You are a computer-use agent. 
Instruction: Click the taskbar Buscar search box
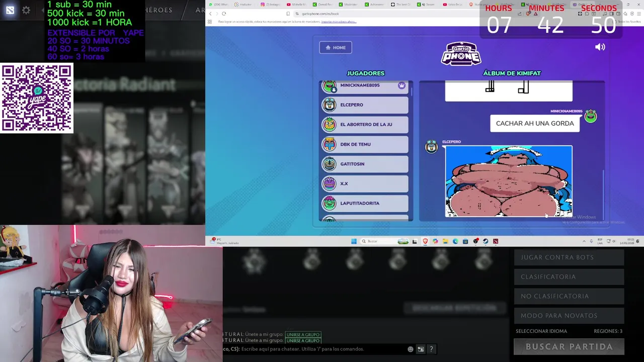click(384, 241)
